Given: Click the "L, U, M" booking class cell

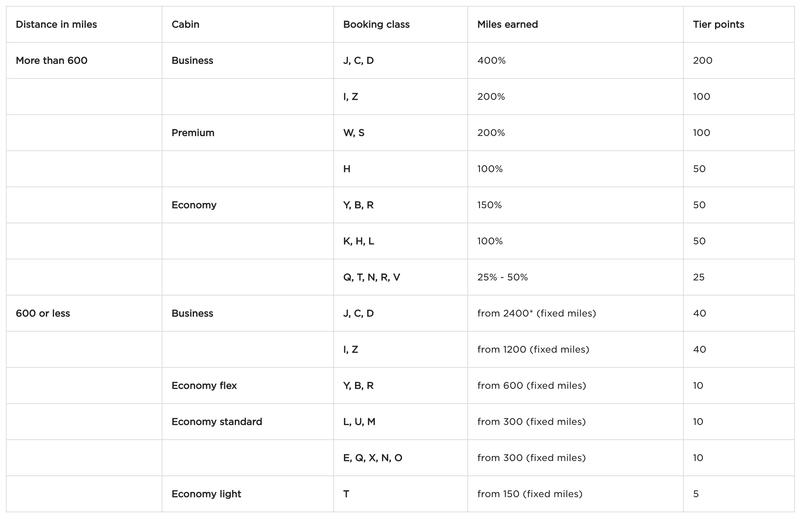Looking at the screenshot, I should (x=359, y=422).
